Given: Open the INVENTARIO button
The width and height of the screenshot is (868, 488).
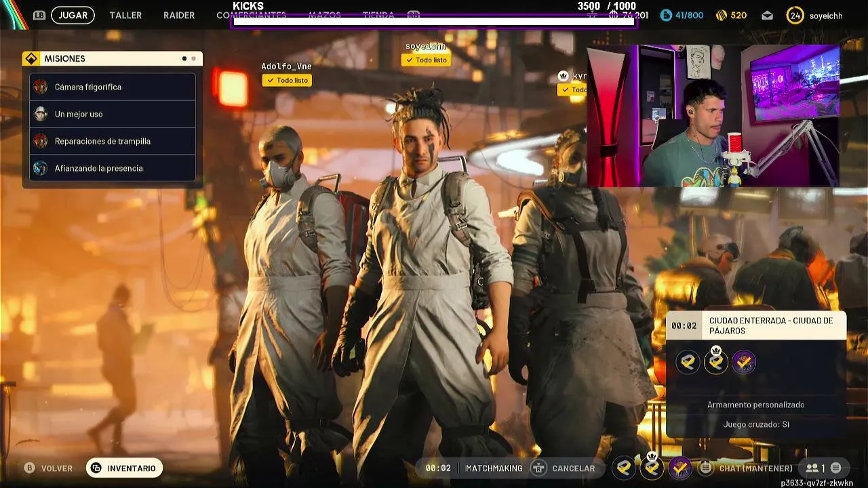Looking at the screenshot, I should pos(124,468).
